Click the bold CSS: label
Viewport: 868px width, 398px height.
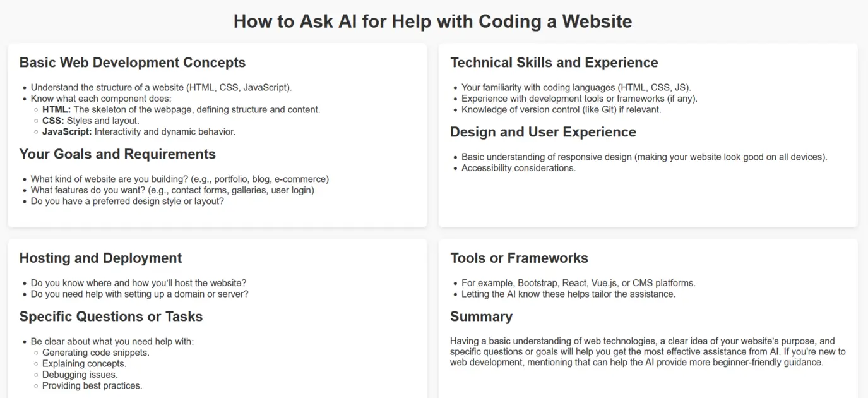(x=53, y=121)
